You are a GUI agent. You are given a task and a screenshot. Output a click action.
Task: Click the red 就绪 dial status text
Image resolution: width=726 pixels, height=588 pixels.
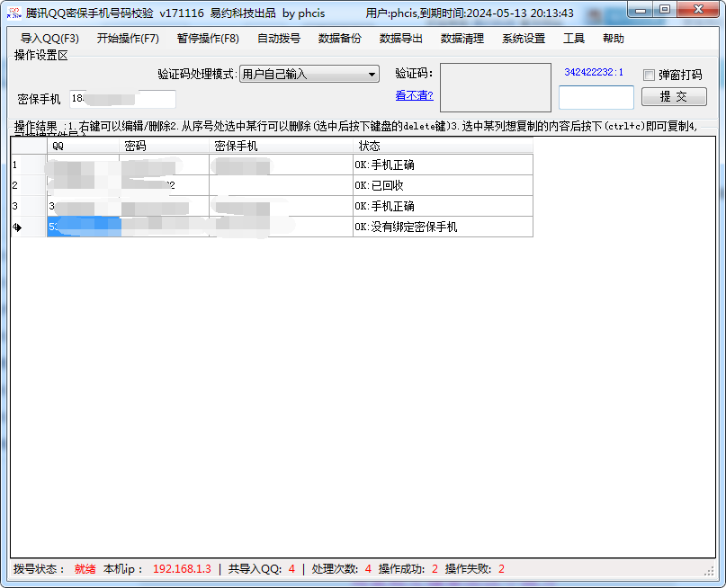[85, 568]
